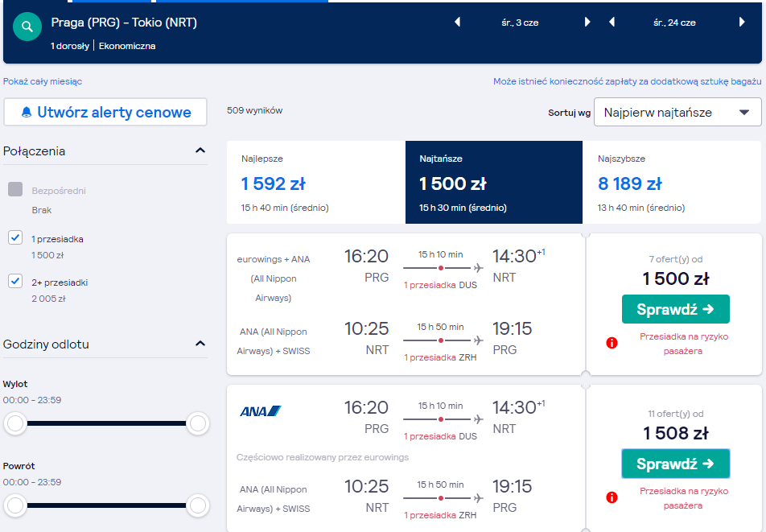Click red info icon on 1 500 zł offer
Image resolution: width=766 pixels, height=532 pixels.
click(612, 343)
